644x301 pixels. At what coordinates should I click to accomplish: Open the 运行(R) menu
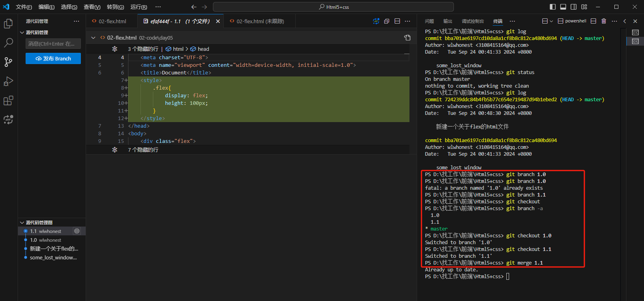click(x=138, y=7)
